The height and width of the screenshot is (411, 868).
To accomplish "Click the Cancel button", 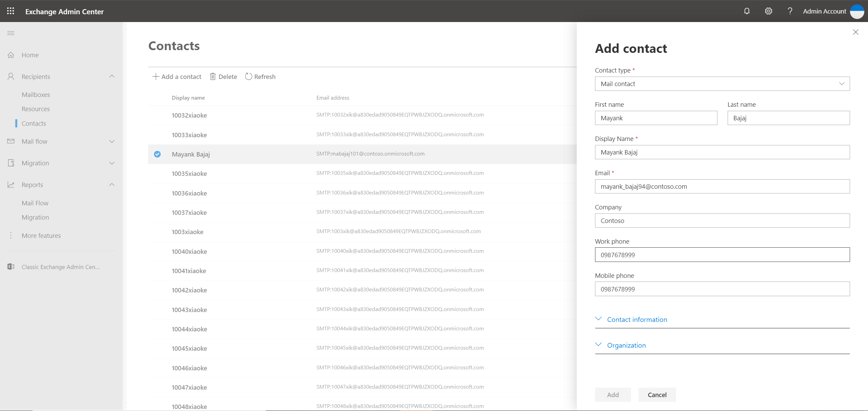I will [656, 394].
